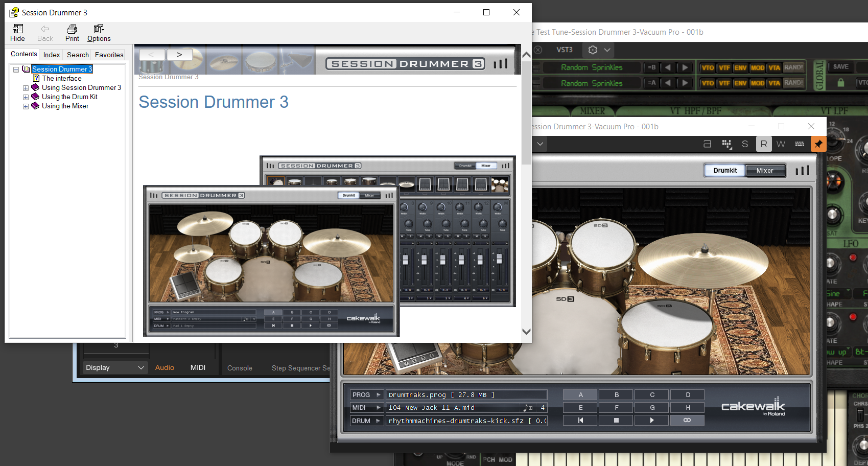Close the VST3 plugin with X circle

click(x=538, y=50)
